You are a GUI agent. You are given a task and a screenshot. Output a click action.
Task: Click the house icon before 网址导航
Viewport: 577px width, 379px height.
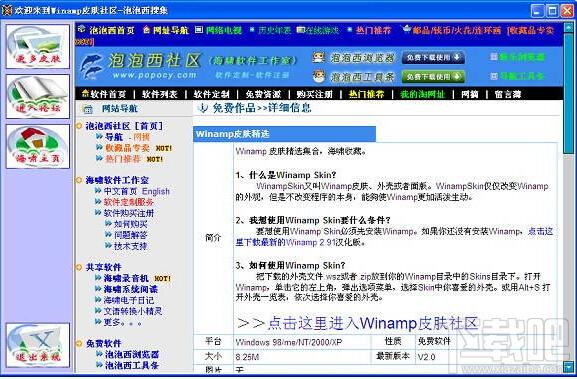146,29
